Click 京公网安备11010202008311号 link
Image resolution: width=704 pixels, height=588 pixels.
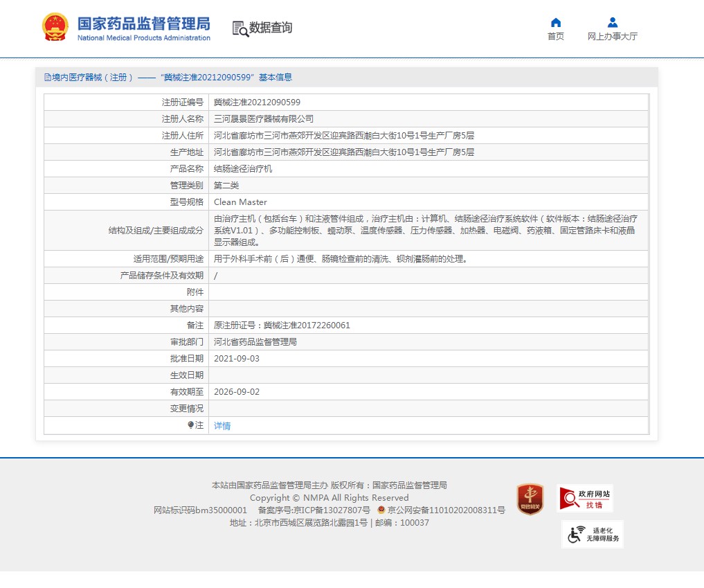[x=446, y=510]
